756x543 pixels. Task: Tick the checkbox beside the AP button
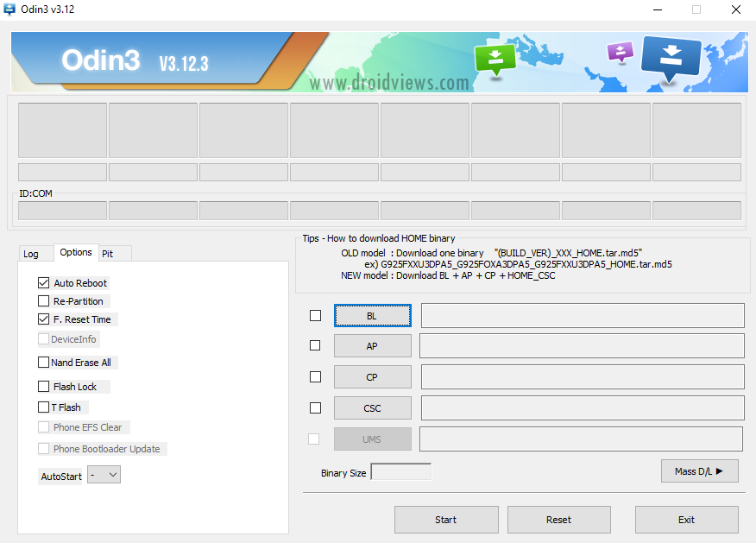point(315,346)
